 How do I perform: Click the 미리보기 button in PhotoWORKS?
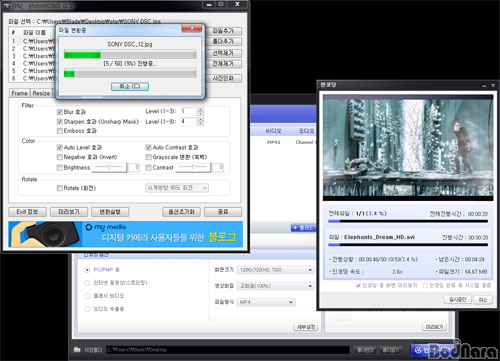(x=69, y=212)
